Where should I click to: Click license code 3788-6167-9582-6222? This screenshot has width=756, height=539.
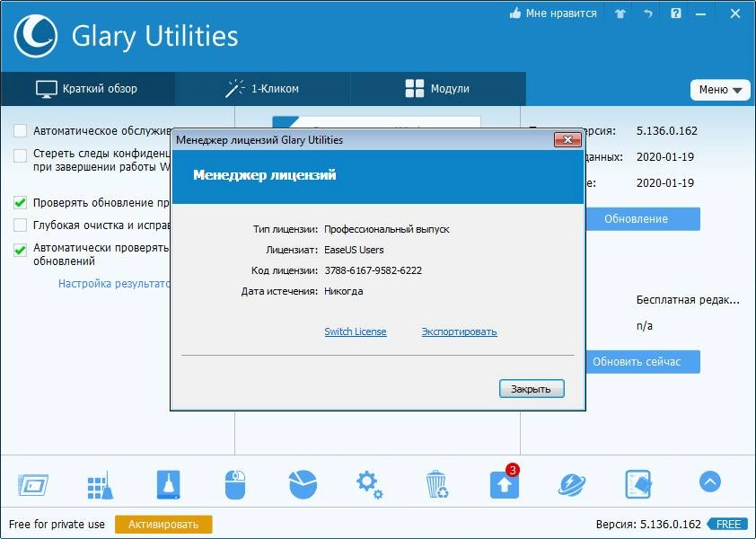[x=374, y=270]
